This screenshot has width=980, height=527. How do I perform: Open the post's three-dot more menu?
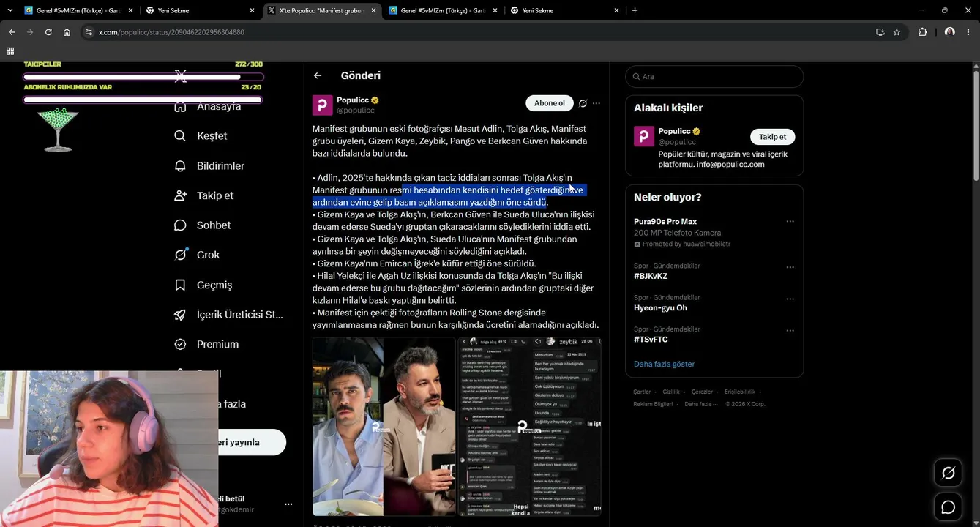pos(596,103)
